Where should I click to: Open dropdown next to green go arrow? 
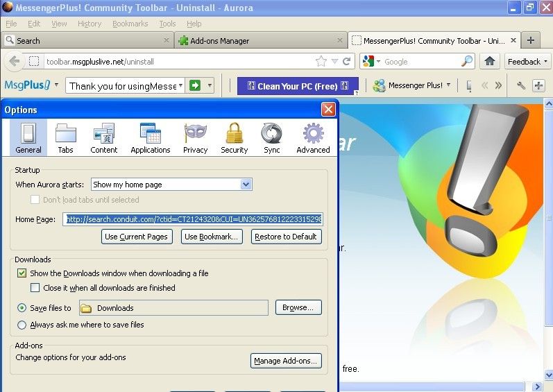point(210,85)
